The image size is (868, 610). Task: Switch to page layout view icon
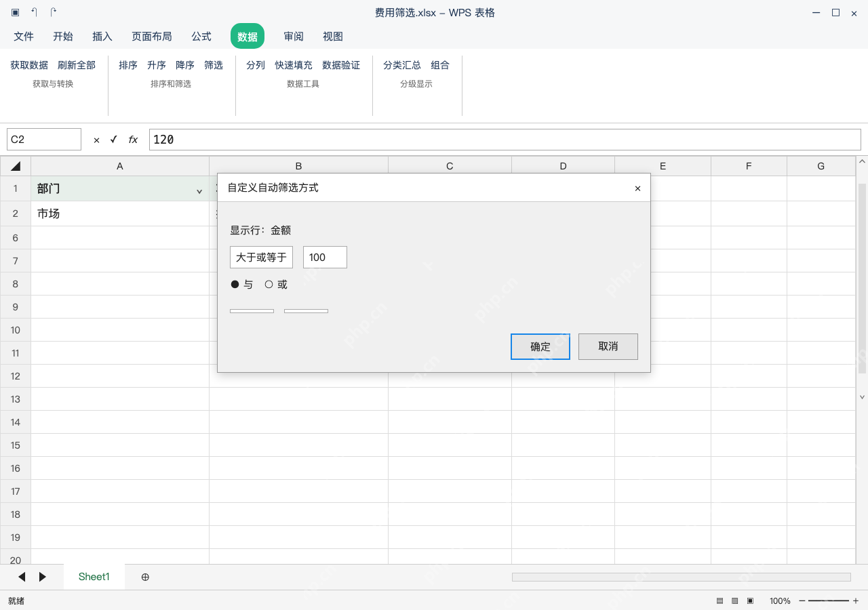(734, 601)
